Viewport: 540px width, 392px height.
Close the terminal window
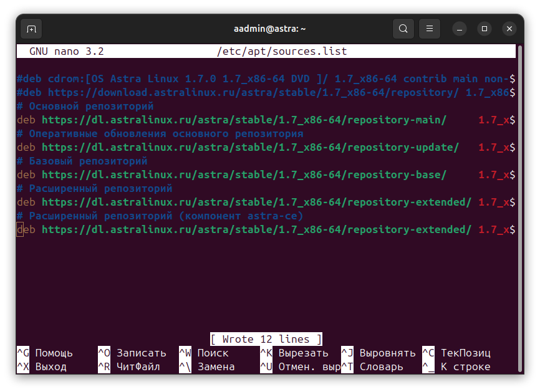(509, 29)
